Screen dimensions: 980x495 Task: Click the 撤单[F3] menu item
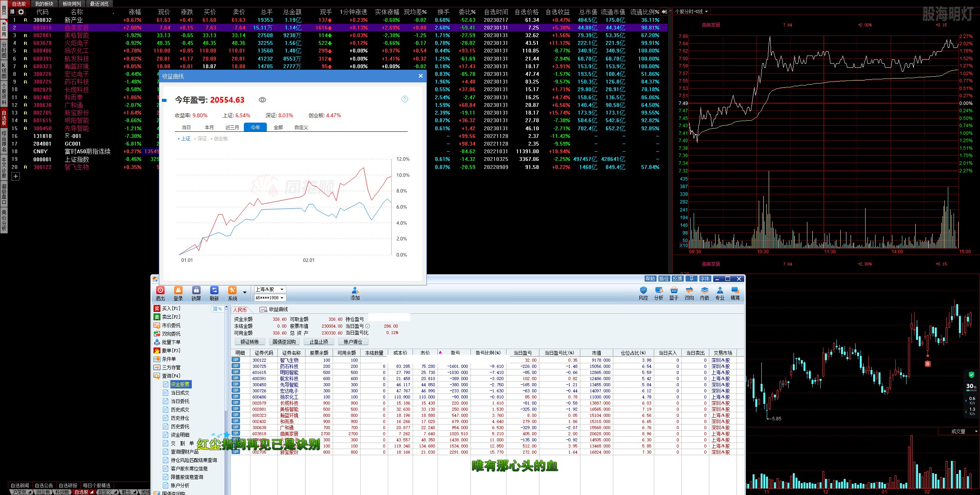[x=167, y=351]
